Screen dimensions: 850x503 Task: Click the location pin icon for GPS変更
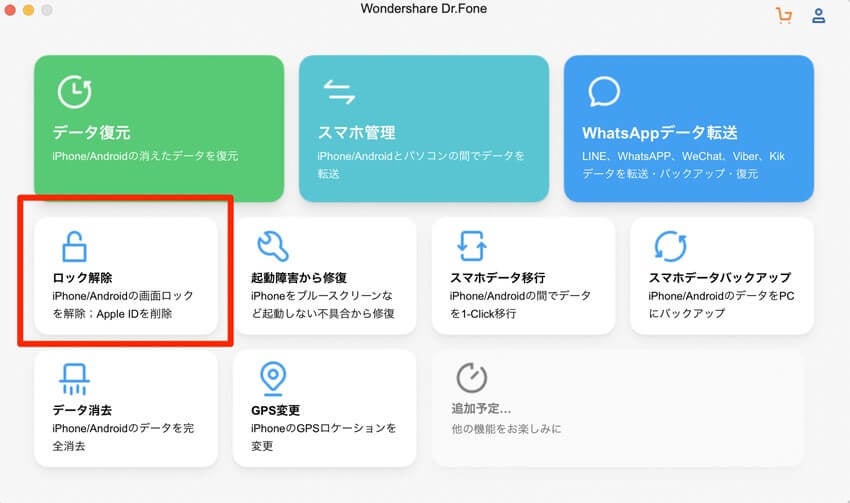(x=273, y=378)
